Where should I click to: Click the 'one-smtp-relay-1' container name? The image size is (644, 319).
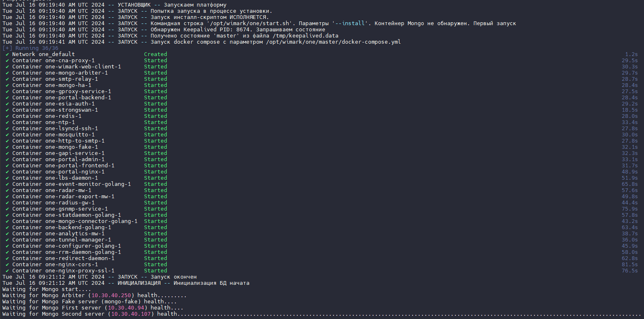coord(72,79)
